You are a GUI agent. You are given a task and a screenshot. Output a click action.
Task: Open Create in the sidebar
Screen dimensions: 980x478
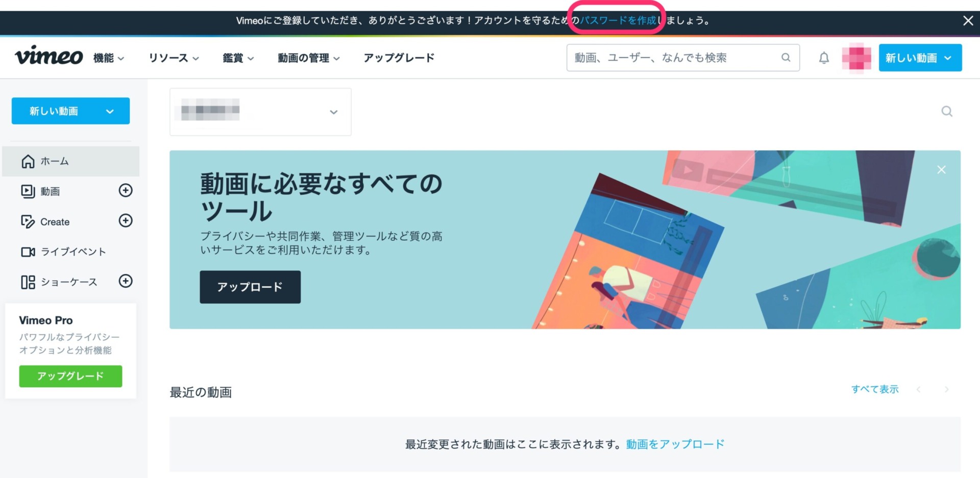point(45,221)
